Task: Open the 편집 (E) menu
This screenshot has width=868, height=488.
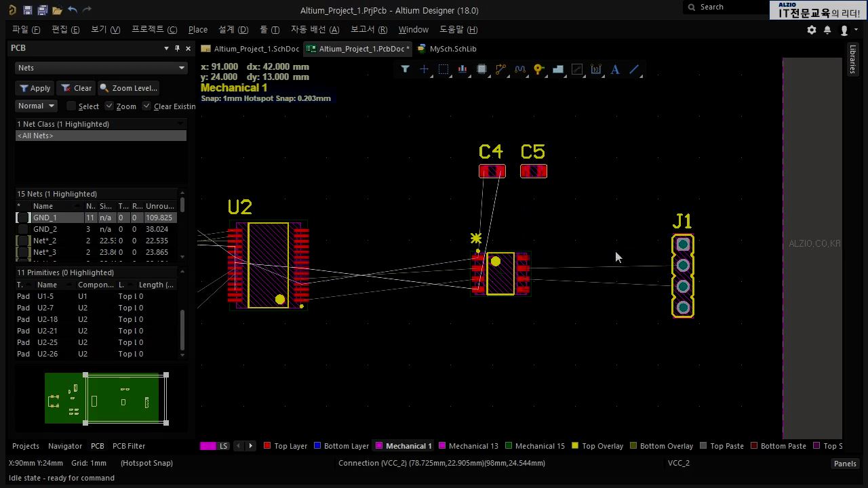Action: [x=65, y=30]
